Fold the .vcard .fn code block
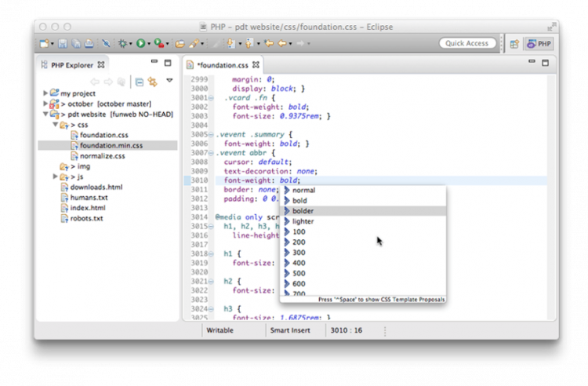The width and height of the screenshot is (588, 386). click(x=211, y=98)
